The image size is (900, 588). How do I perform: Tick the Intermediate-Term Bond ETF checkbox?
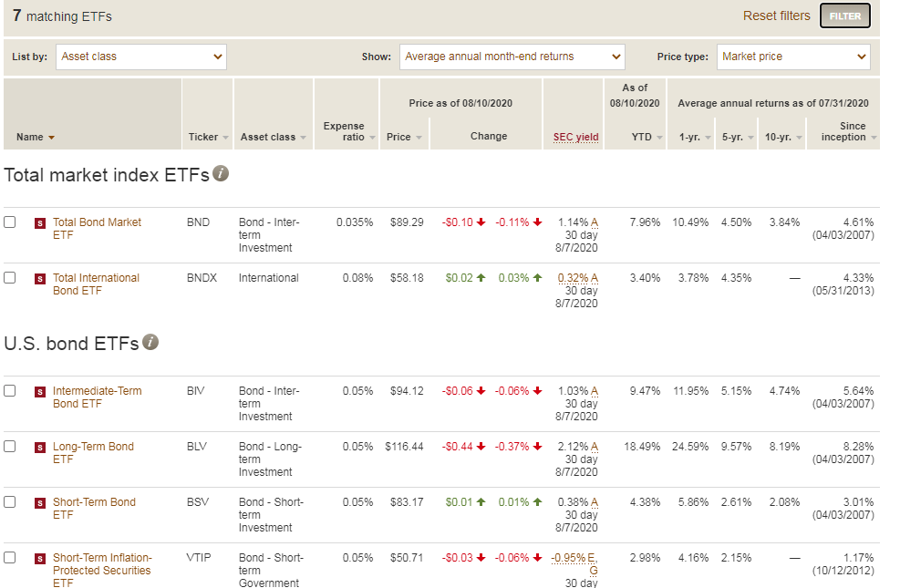pos(10,391)
